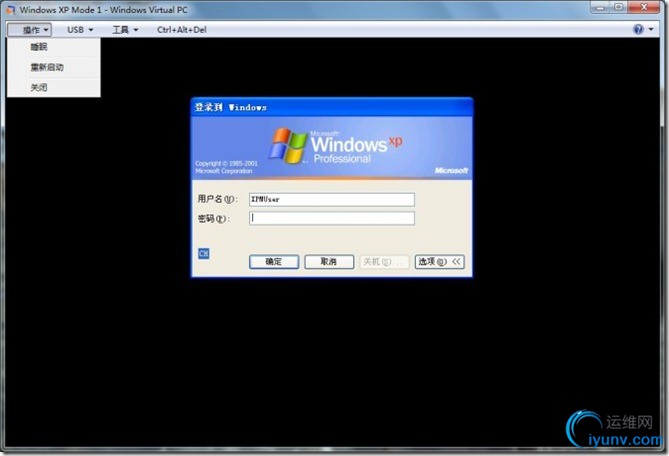
Task: Open the 工具 dropdown menu
Action: (x=125, y=30)
